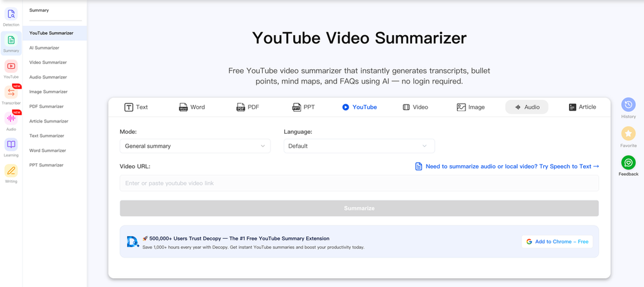Switch to the Image tab
This screenshot has width=644, height=287.
click(470, 107)
